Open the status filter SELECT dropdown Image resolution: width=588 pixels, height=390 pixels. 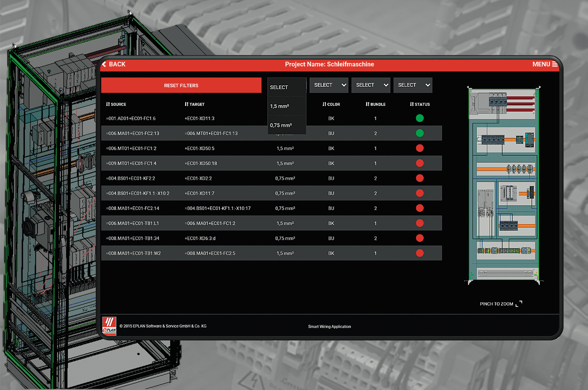tap(413, 85)
